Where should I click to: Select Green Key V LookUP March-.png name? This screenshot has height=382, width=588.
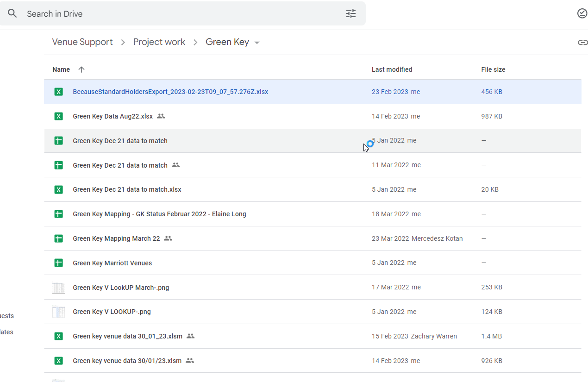tap(121, 288)
